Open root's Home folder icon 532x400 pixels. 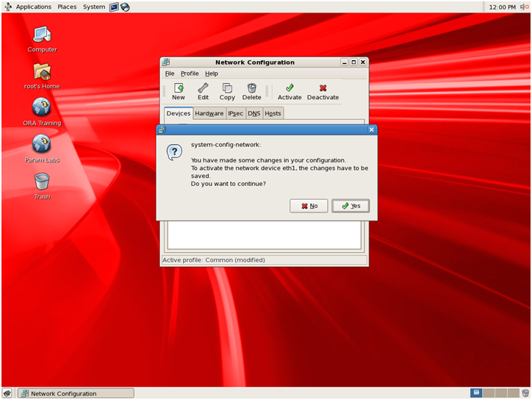[x=42, y=71]
